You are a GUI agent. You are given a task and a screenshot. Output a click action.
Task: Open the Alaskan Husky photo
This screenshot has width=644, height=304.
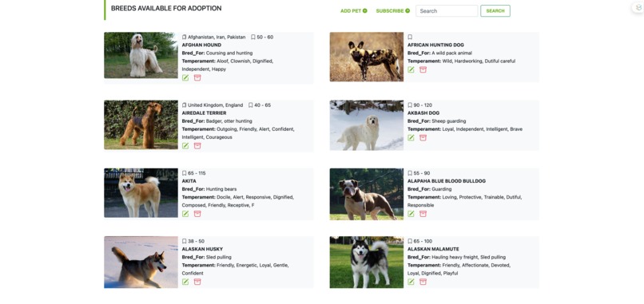pos(141,263)
